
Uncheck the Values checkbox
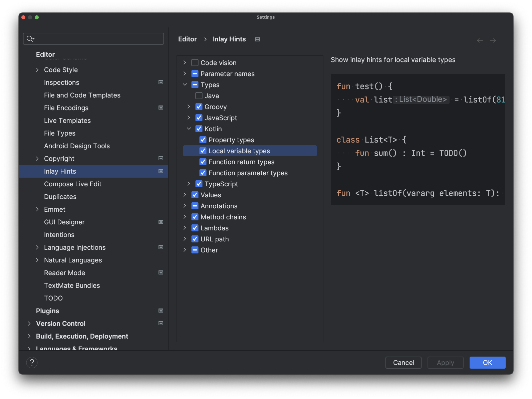click(x=195, y=195)
